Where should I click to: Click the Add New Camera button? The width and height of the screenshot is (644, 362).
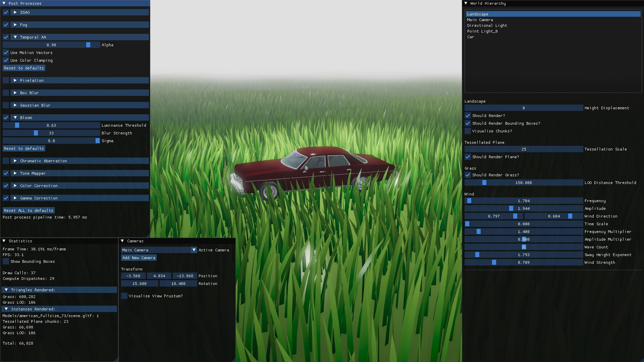coord(139,258)
